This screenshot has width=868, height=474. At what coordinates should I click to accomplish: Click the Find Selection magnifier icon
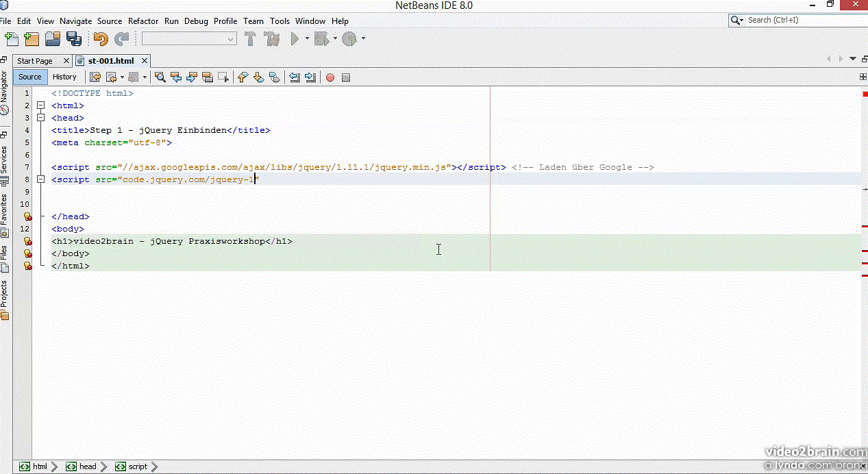point(160,77)
